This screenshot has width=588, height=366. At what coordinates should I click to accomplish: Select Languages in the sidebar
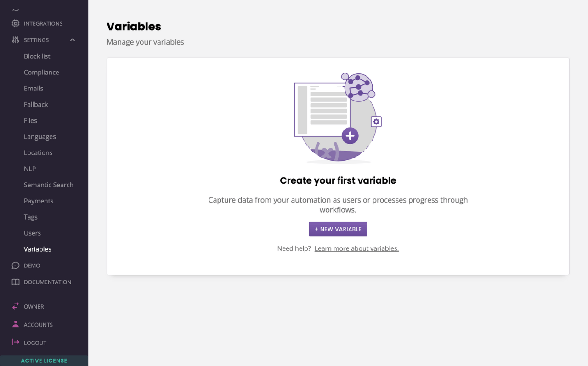[x=40, y=136]
